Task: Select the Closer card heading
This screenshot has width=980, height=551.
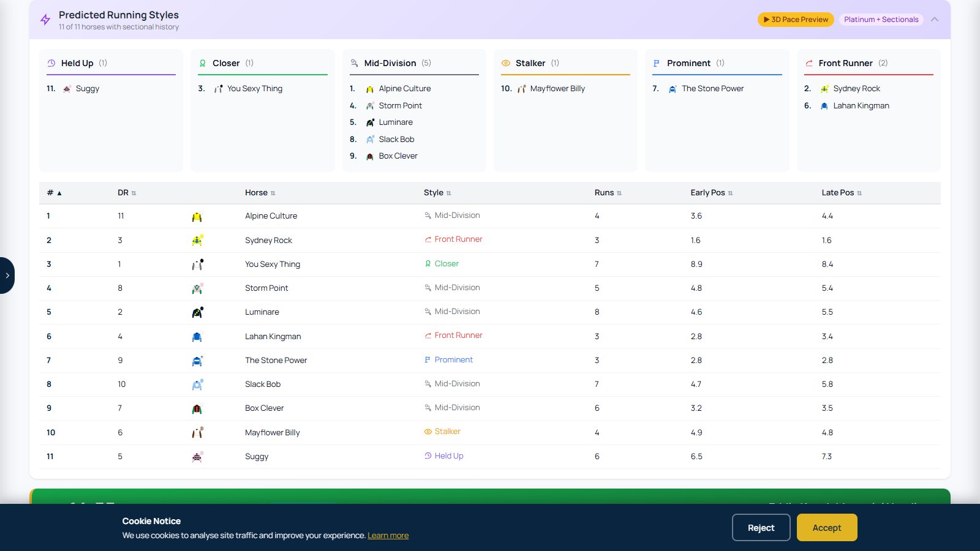Action: [x=226, y=63]
